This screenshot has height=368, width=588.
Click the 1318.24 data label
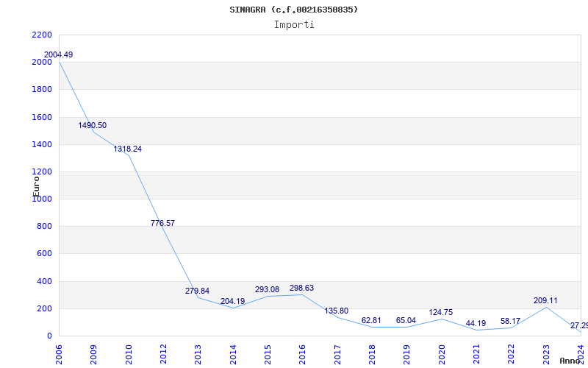tap(127, 149)
